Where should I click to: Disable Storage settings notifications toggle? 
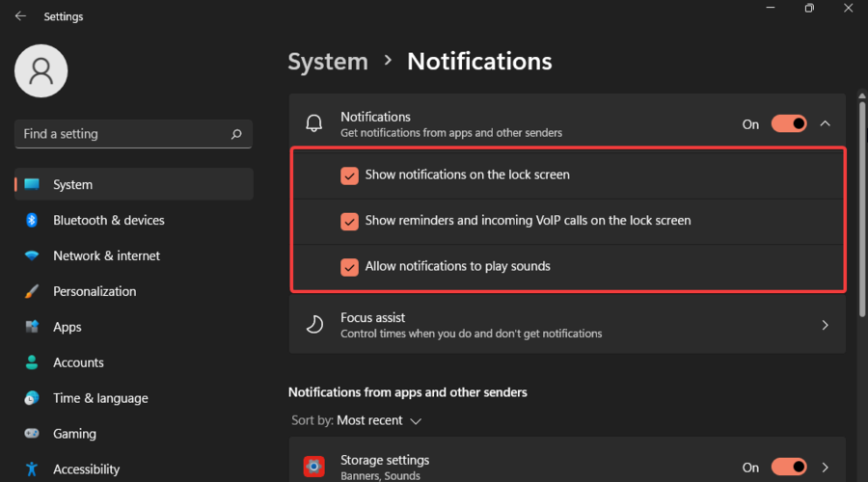coord(789,468)
